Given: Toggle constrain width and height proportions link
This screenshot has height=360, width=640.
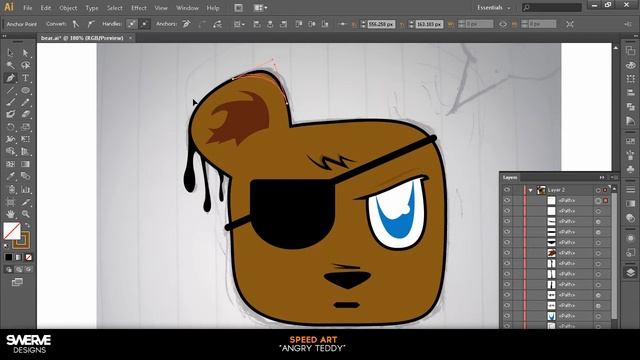Looking at the screenshot, I should 503,24.
